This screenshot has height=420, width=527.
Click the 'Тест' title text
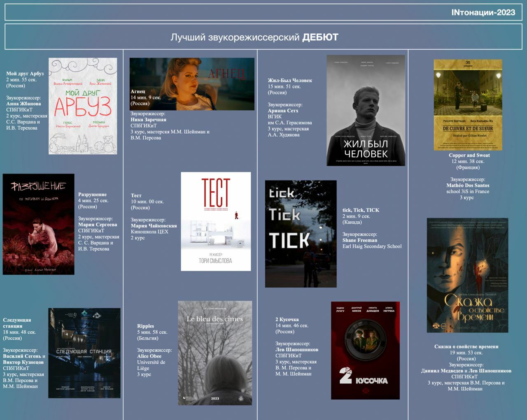pos(136,195)
